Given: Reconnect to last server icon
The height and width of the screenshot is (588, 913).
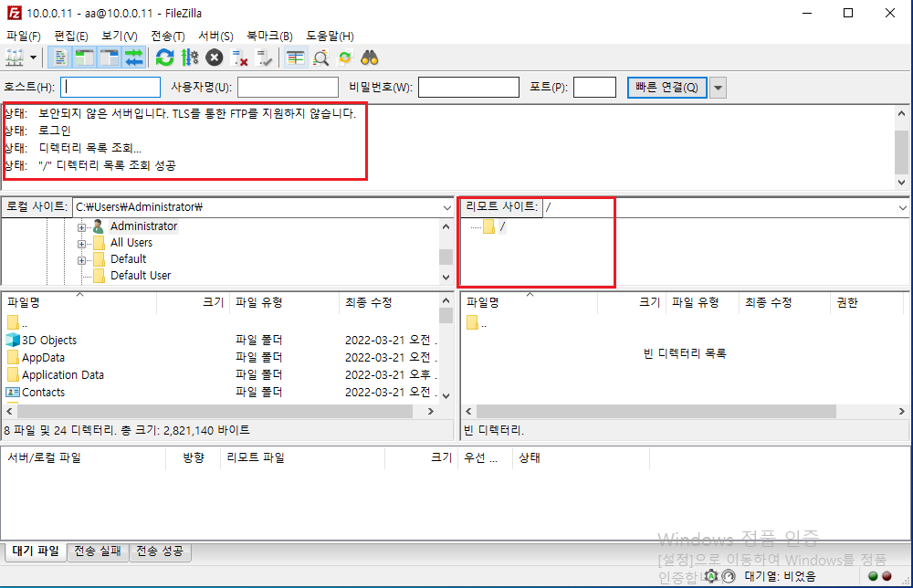Looking at the screenshot, I should [x=264, y=58].
